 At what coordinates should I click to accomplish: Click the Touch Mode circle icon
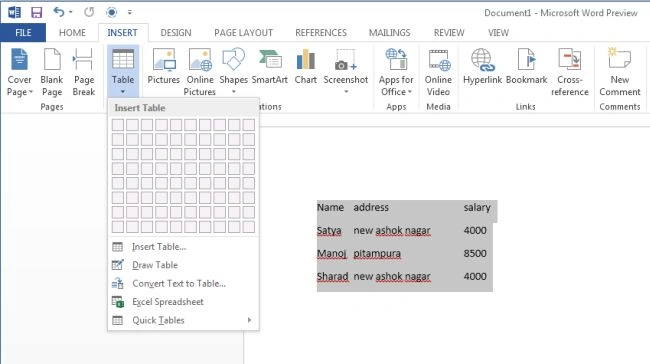coord(111,12)
